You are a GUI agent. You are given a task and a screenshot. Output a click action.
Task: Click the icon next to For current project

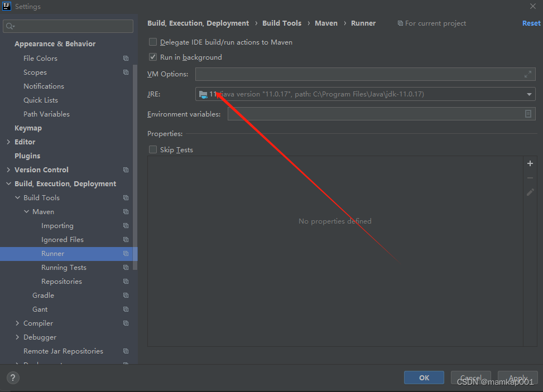(400, 23)
